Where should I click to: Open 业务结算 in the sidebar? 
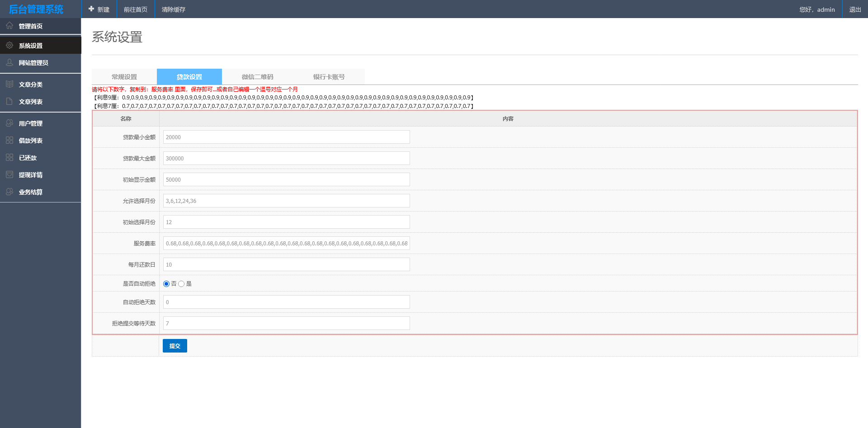(x=41, y=192)
